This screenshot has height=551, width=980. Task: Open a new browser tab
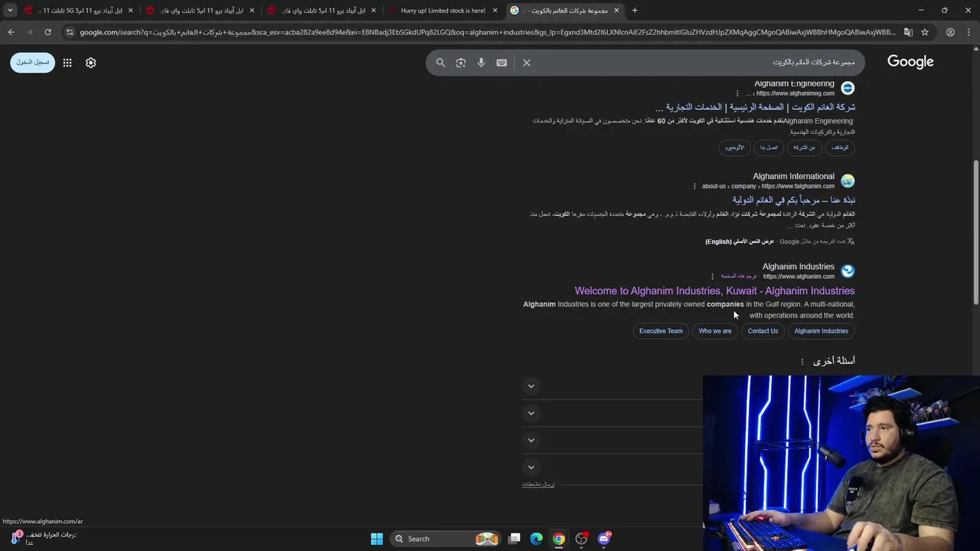pos(635,11)
